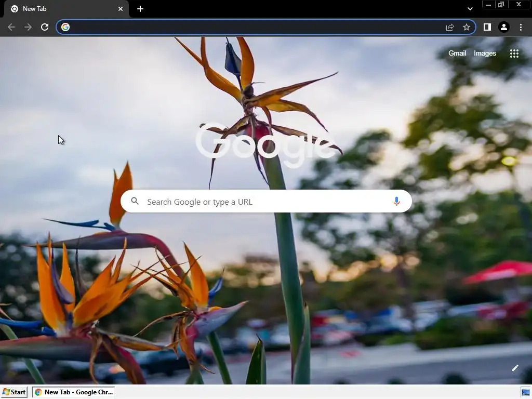The image size is (532, 399).
Task: Bookmark this tab with the star
Action: tap(467, 27)
